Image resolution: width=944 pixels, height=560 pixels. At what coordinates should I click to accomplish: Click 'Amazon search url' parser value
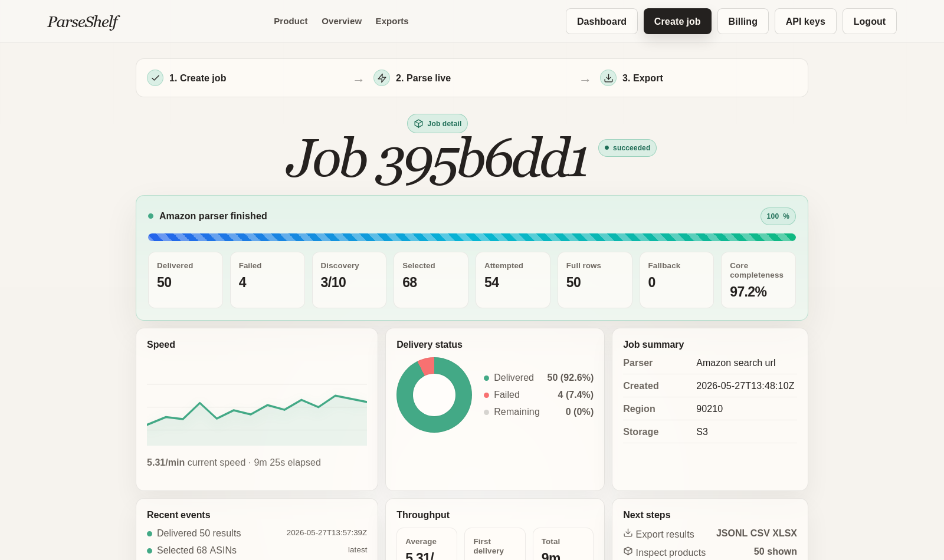pyautogui.click(x=736, y=363)
